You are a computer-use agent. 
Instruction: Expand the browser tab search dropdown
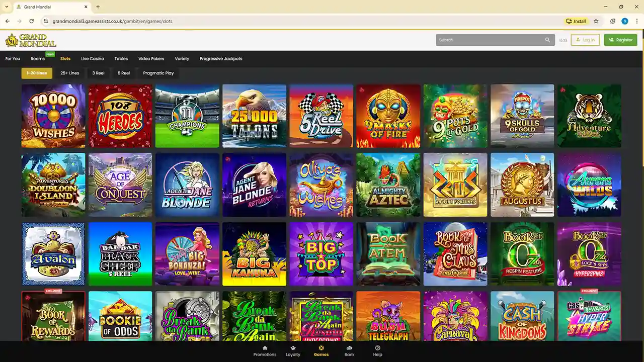[7, 7]
